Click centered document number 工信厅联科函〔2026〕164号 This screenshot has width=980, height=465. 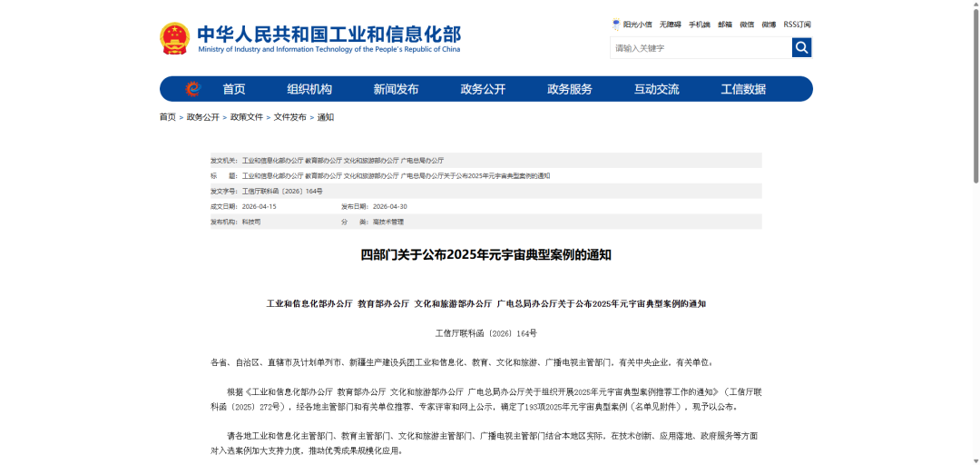(486, 333)
